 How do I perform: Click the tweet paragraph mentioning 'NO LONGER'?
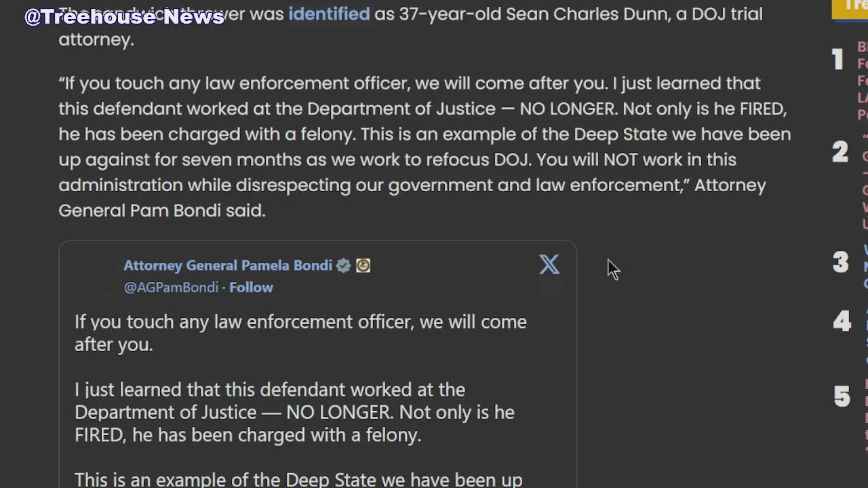tap(294, 412)
